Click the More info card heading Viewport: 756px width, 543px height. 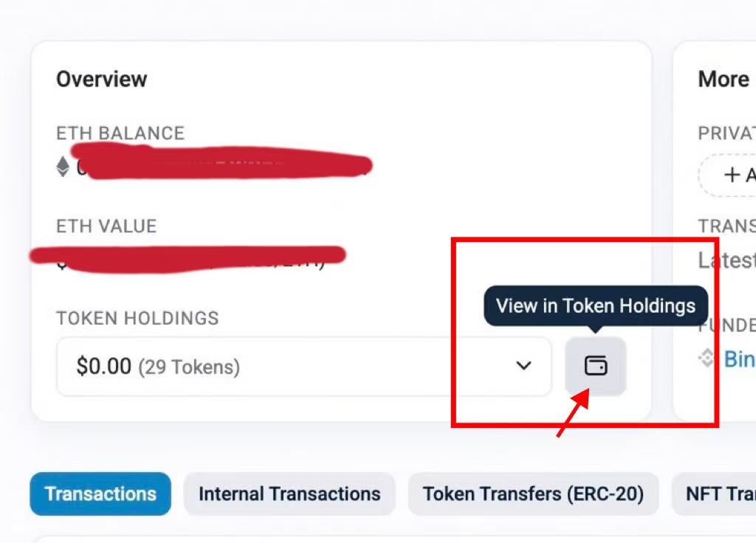(x=724, y=79)
